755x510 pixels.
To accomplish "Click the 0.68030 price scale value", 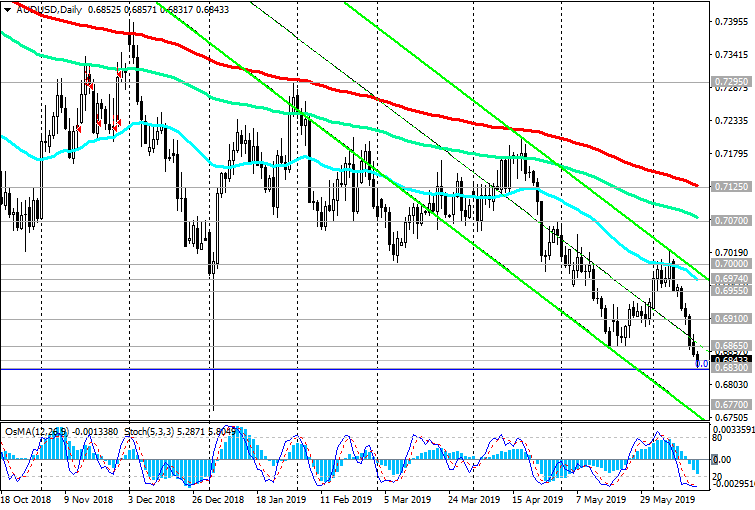I will (x=732, y=384).
